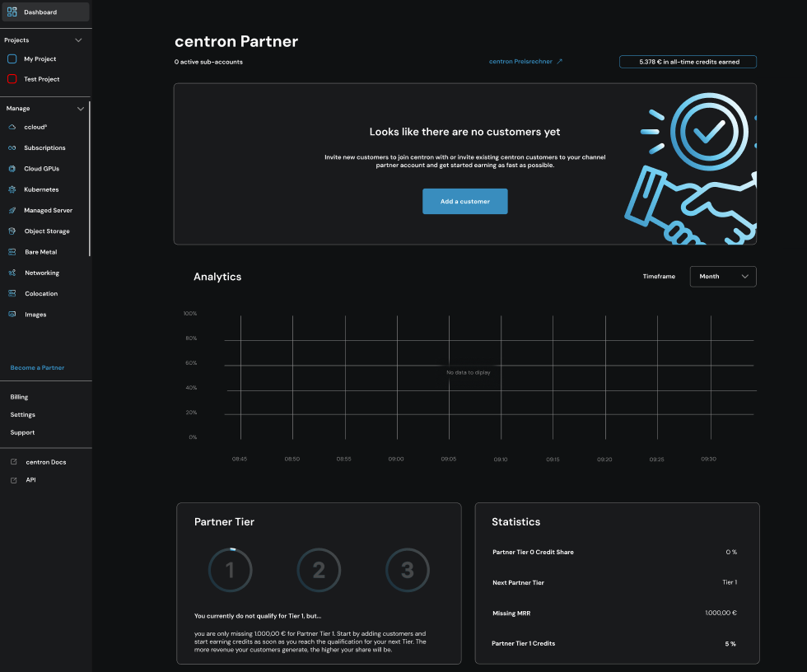This screenshot has width=807, height=672.
Task: Click external link icon beside centron Docs
Action: 14,462
